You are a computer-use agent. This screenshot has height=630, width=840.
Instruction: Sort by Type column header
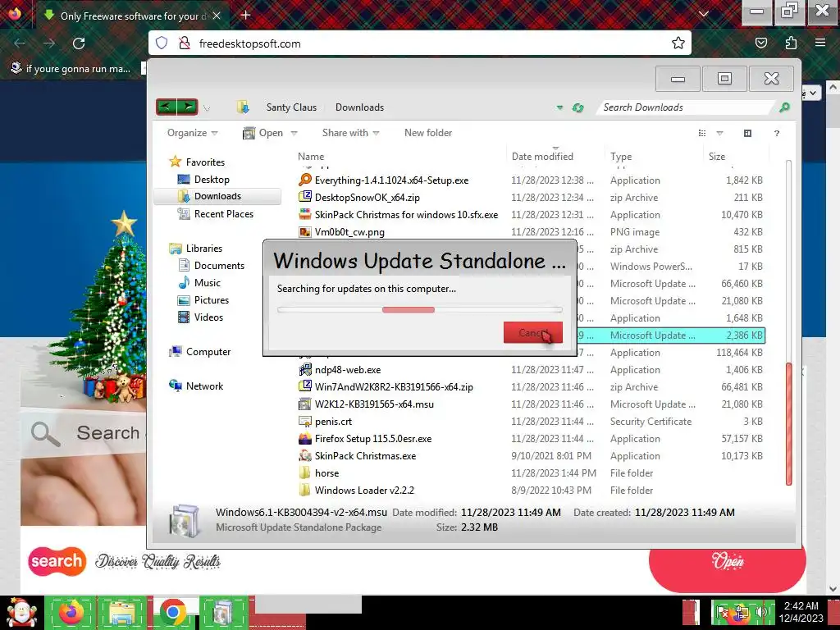(x=621, y=157)
